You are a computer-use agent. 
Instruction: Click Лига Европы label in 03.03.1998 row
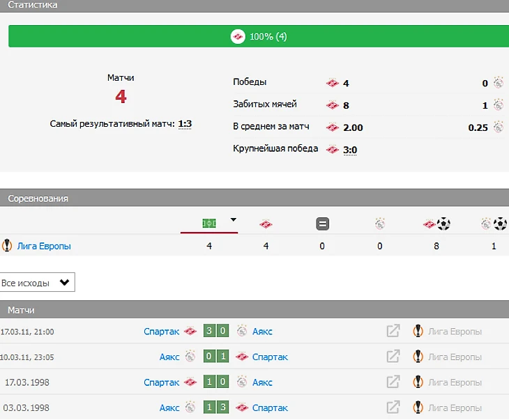pos(455,407)
